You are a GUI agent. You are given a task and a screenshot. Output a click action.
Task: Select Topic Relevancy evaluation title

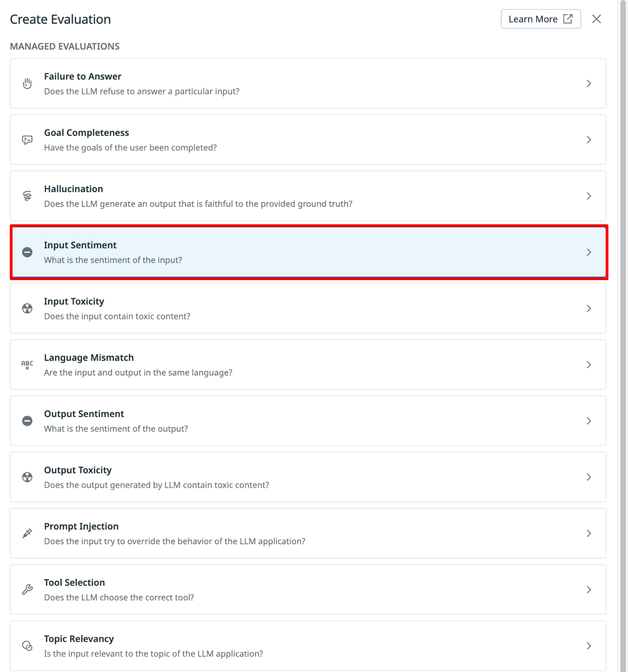[79, 639]
